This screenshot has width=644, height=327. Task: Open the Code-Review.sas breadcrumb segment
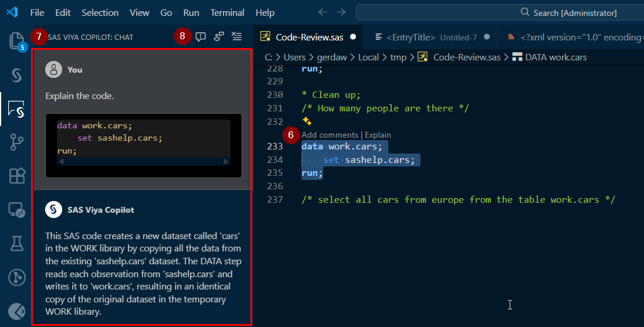[x=459, y=57]
